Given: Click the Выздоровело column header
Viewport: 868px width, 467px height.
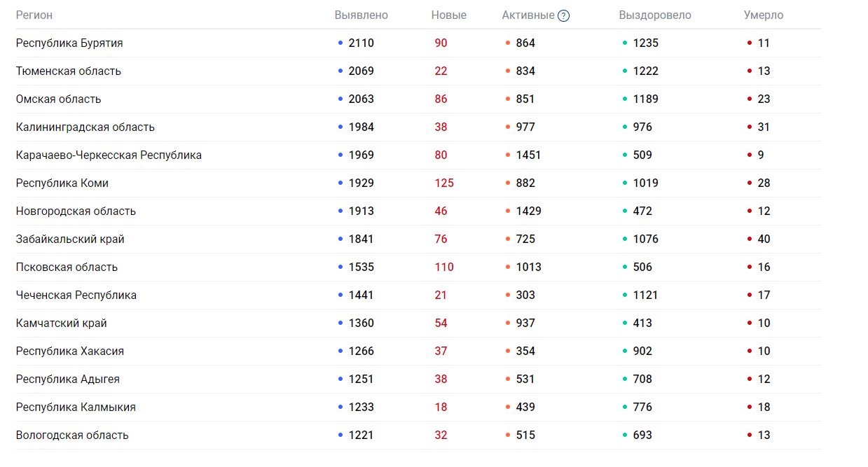Looking at the screenshot, I should (655, 15).
